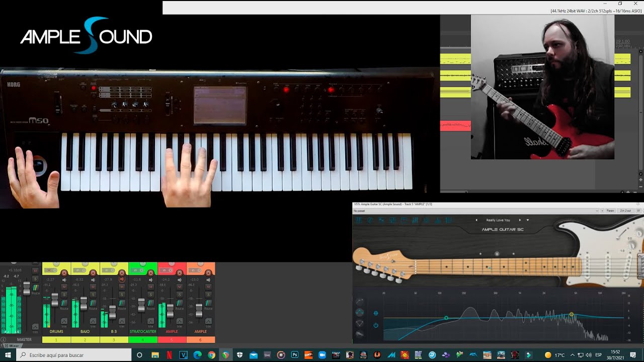
Task: Open Ample Guitar mixer sliders panel icon
Action: coord(415,220)
